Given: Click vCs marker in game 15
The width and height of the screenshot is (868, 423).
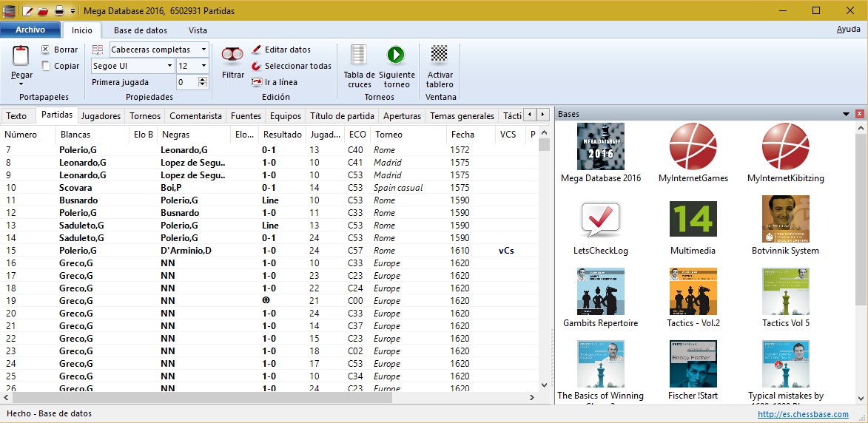Looking at the screenshot, I should [506, 251].
